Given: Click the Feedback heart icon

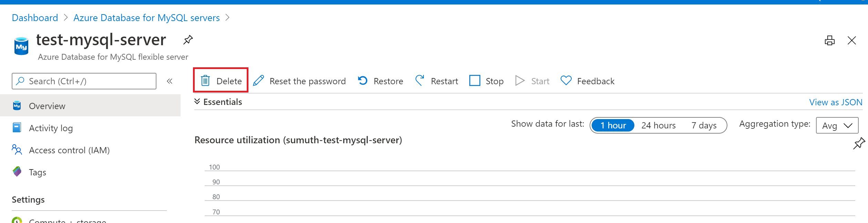Looking at the screenshot, I should (566, 81).
